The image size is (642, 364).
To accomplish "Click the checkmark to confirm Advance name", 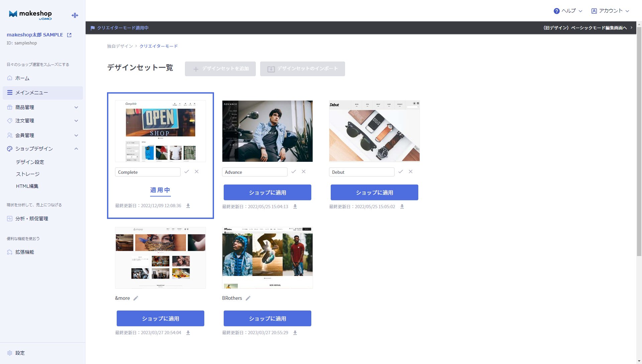I will point(294,172).
